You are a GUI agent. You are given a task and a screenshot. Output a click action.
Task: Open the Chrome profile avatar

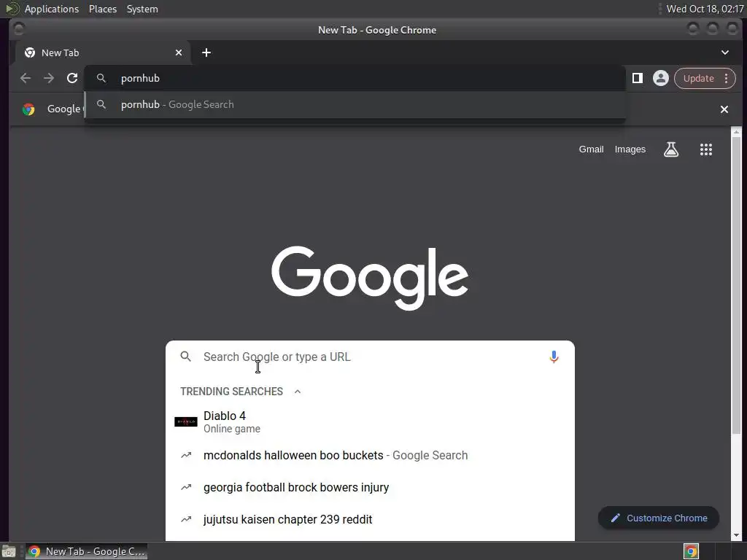(x=661, y=78)
